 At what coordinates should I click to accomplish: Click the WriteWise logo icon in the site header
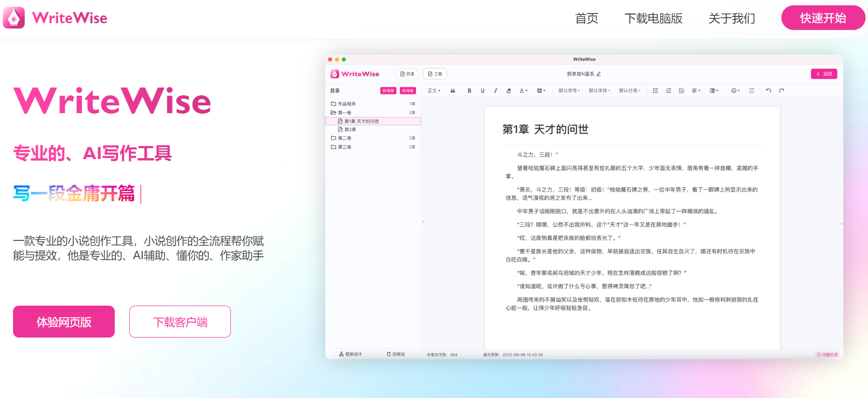pyautogui.click(x=14, y=18)
